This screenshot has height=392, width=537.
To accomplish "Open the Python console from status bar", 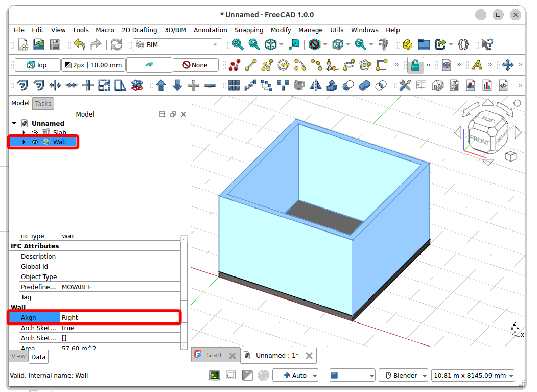I will click(215, 375).
